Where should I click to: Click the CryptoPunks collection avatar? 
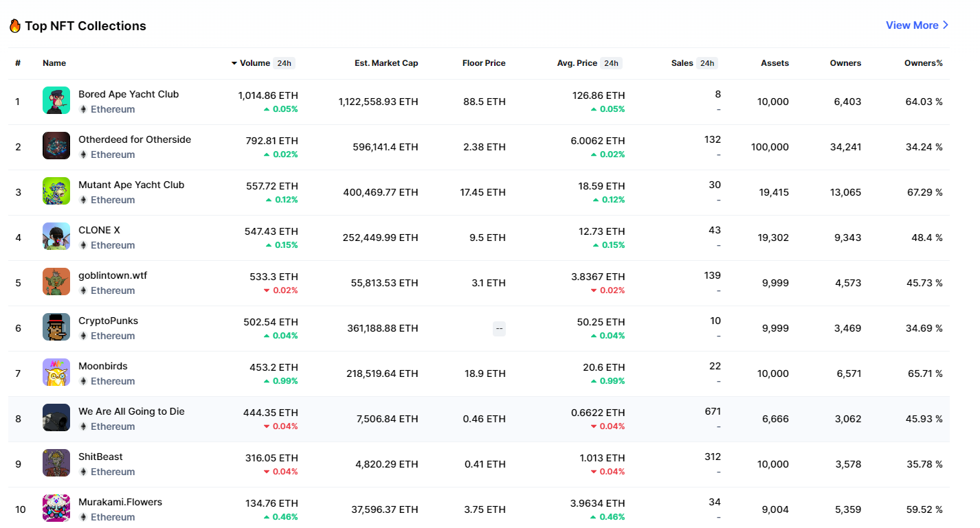56,327
